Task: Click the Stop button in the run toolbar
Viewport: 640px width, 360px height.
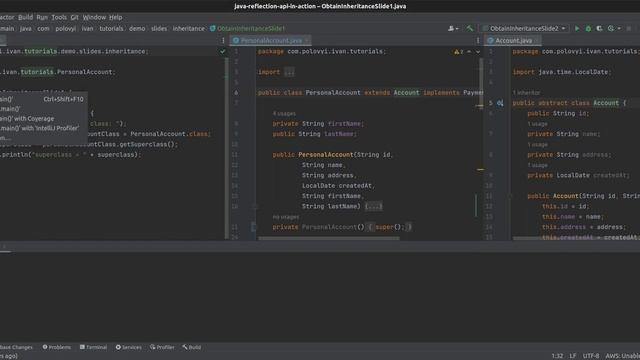Action: coord(629,29)
